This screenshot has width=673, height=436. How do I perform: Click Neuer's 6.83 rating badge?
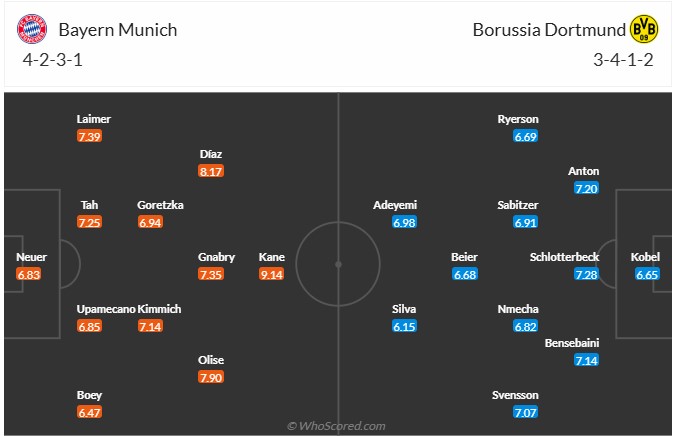pos(31,274)
